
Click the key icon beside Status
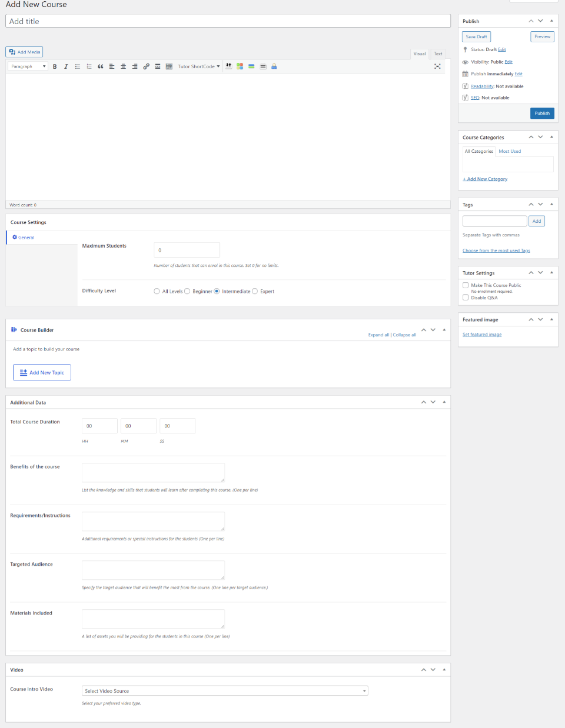(x=466, y=50)
